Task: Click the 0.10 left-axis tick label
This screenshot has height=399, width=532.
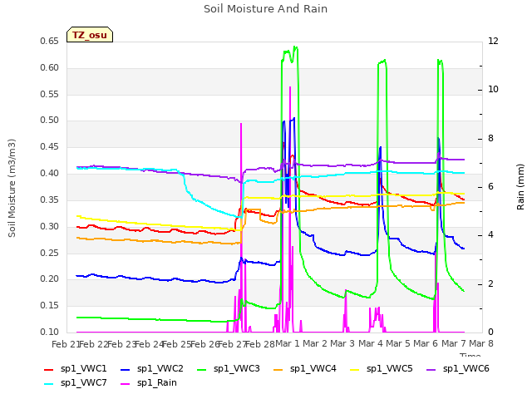Action: 50,332
